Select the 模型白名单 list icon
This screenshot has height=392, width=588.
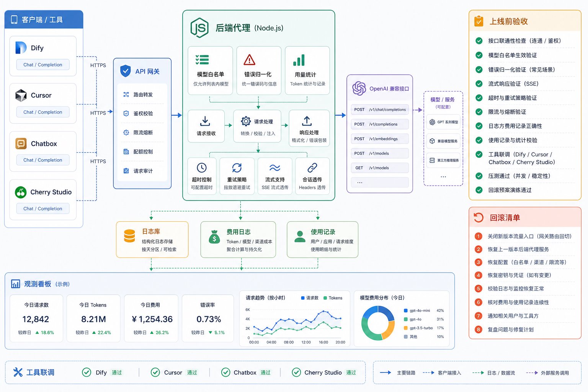(202, 60)
